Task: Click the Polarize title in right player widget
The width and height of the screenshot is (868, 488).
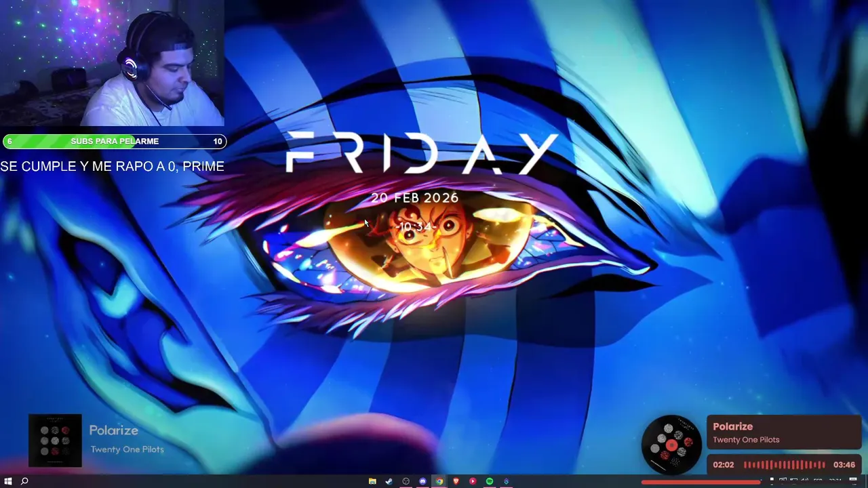Action: click(733, 426)
